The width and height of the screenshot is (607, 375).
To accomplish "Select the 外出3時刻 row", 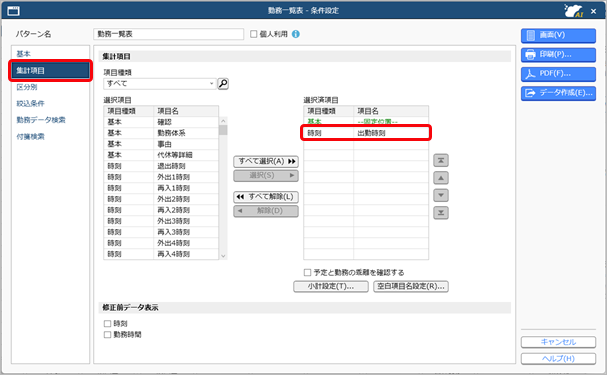I will [x=161, y=221].
